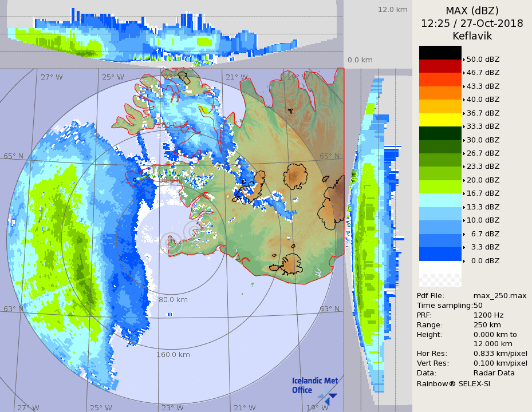The height and width of the screenshot is (412, 532).
Task: Click the 12.0 km height label
Action: (x=392, y=9)
